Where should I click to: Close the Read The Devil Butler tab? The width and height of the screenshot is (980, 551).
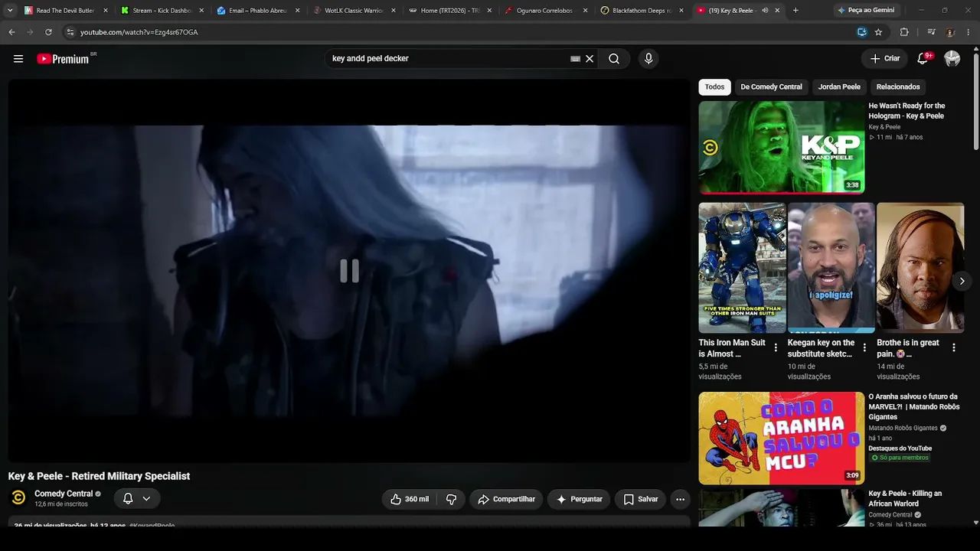(106, 11)
